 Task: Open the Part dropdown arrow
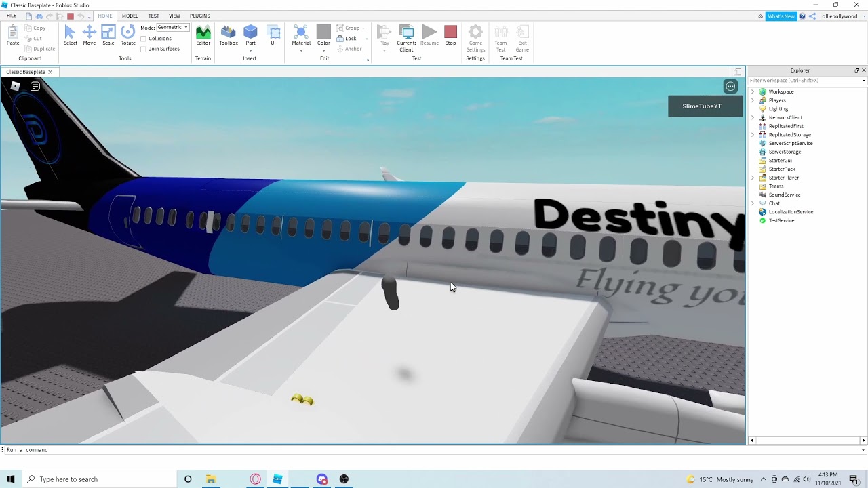pos(250,51)
